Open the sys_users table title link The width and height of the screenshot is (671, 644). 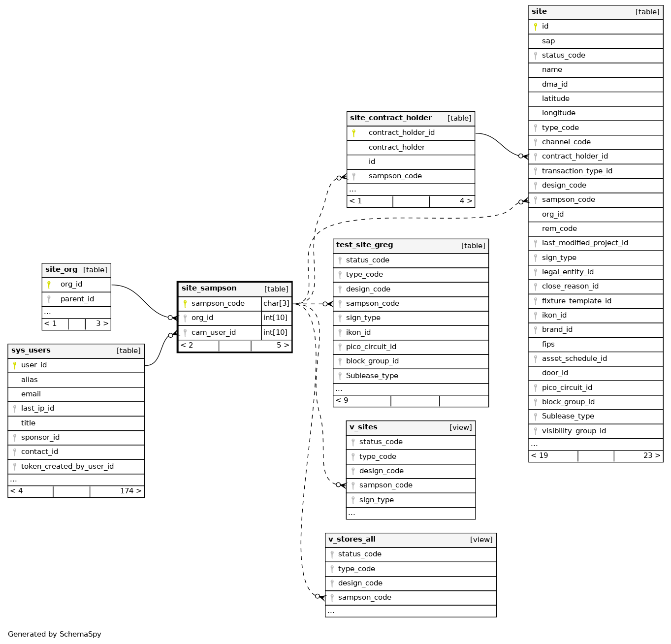(31, 351)
